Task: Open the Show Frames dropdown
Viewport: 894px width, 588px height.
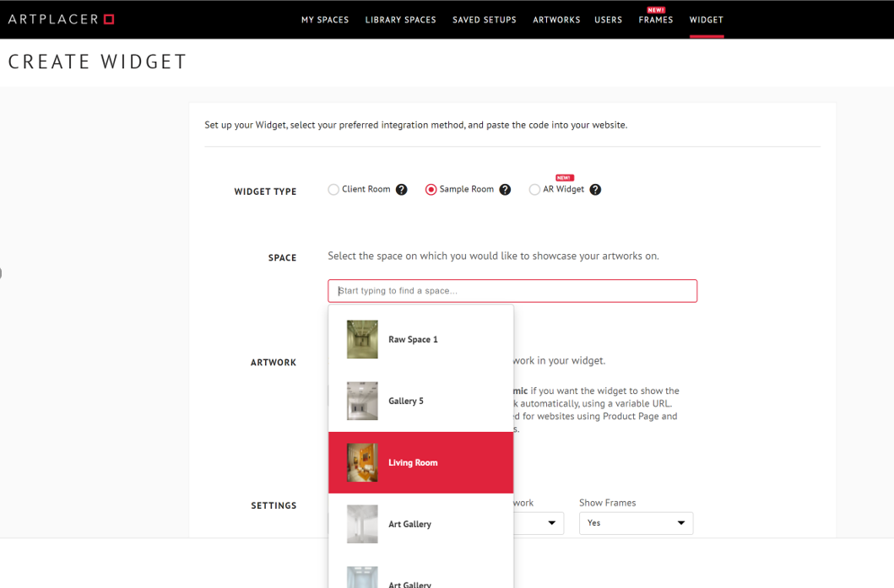Action: (637, 523)
